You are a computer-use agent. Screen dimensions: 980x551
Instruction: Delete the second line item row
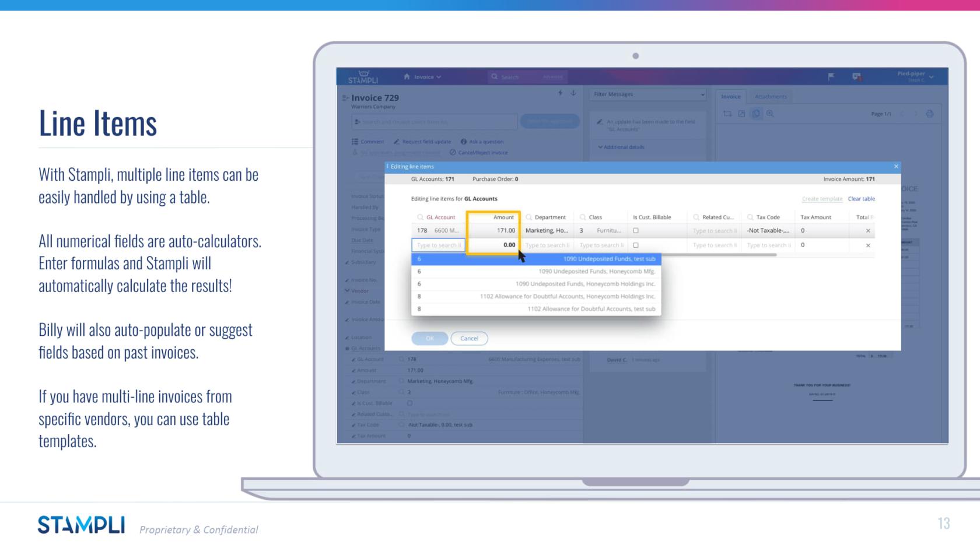coord(868,245)
